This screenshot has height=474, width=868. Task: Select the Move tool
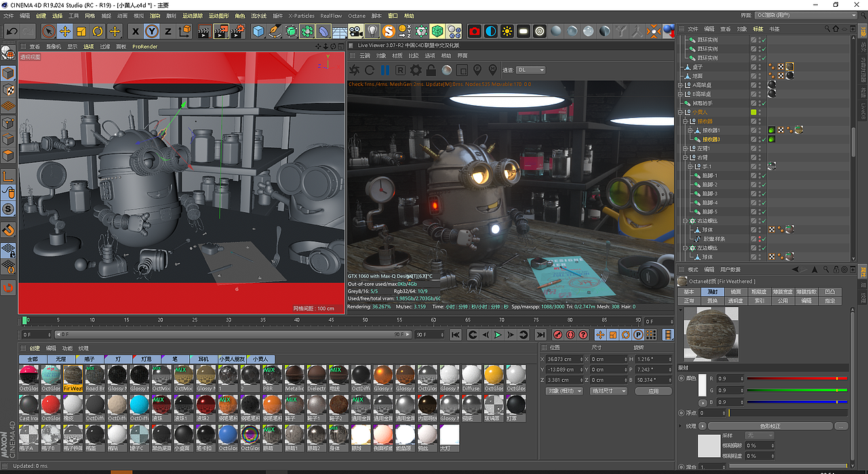tap(65, 31)
